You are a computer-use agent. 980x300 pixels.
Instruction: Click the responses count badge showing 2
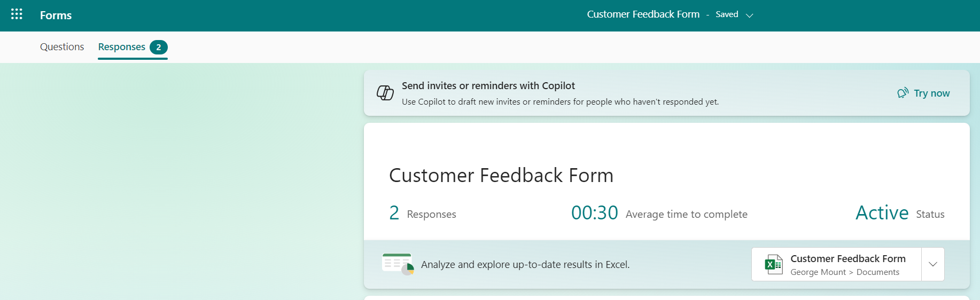coord(159,48)
